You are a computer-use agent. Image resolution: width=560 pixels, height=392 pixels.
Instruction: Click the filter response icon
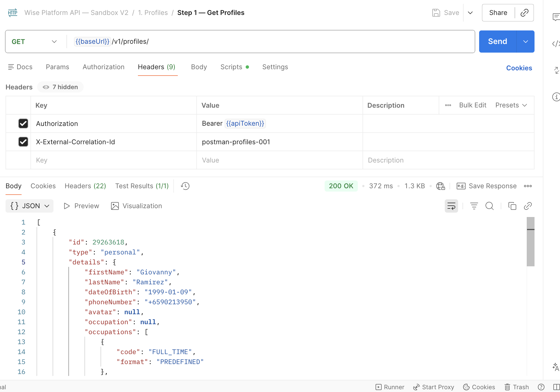click(474, 206)
